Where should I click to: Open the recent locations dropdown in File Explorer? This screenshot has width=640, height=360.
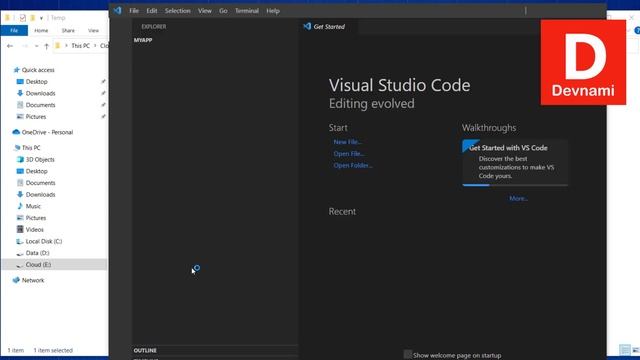click(36, 46)
